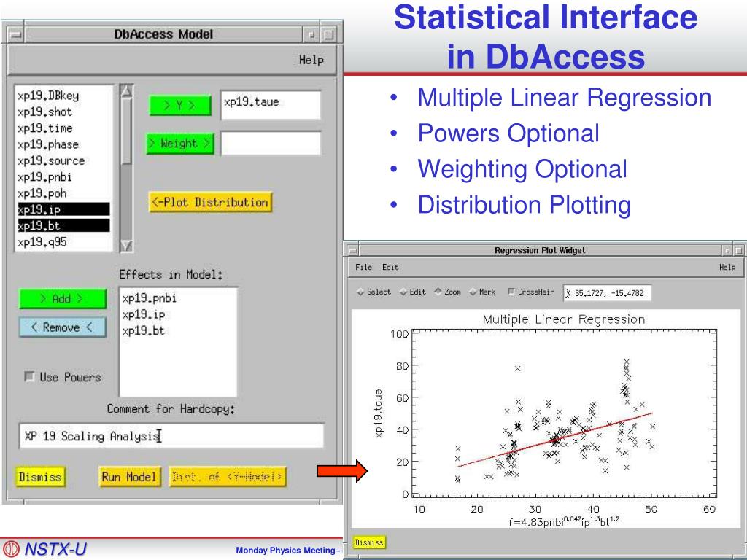Select the Select mode radio button
Screen dimensions: 747x560
(373, 292)
